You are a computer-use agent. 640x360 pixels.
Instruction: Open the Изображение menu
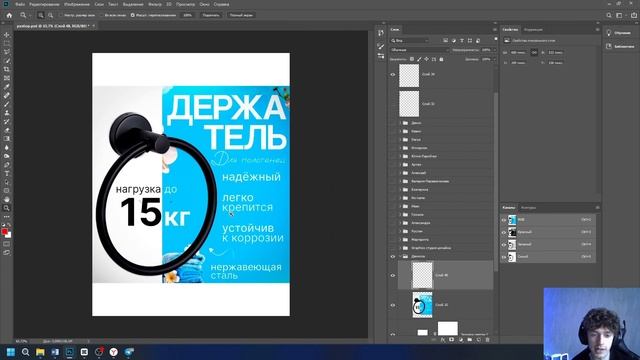[77, 4]
